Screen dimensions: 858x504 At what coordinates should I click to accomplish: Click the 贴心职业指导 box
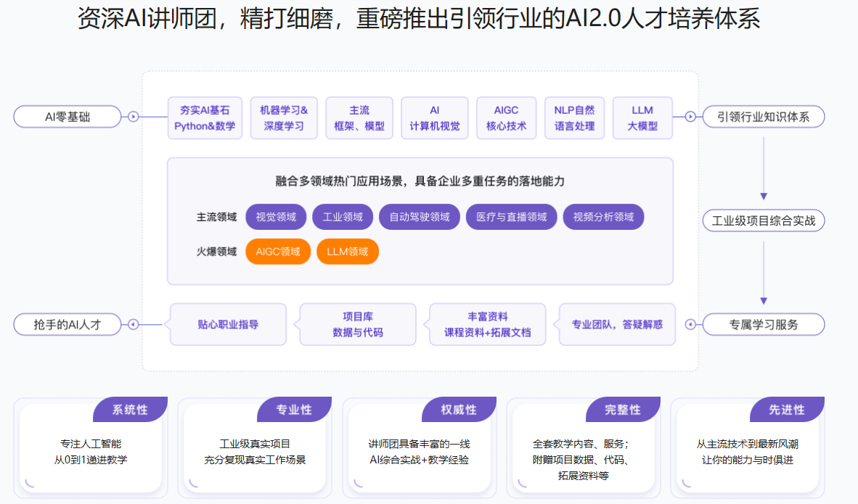point(228,324)
